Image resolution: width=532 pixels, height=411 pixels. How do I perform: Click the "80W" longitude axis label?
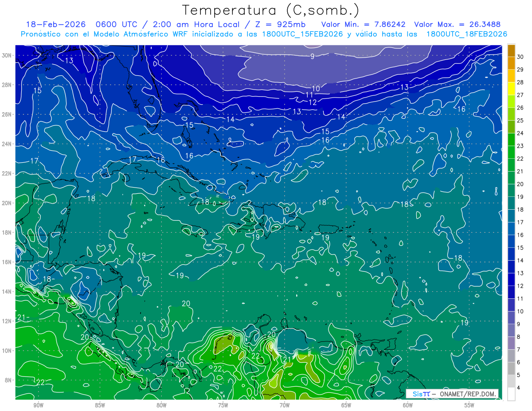coord(161,405)
